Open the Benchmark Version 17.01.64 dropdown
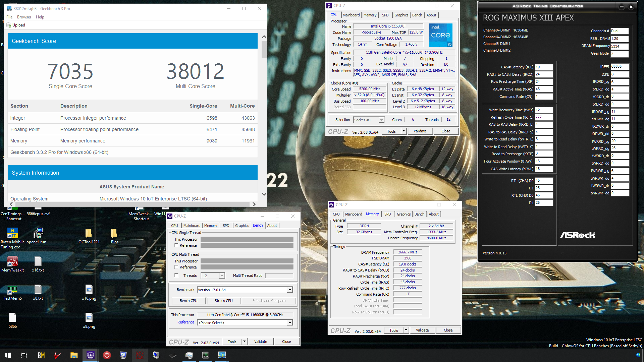Screen dimensions: 644x362 pos(290,290)
